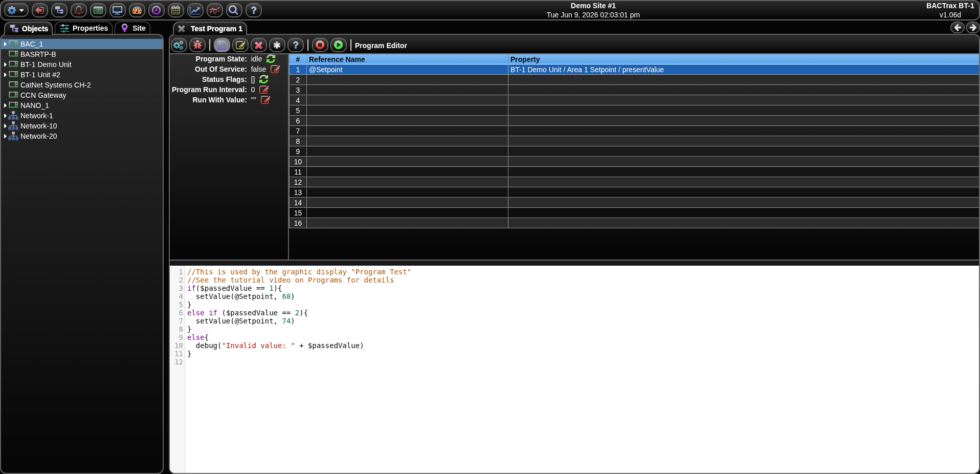
Task: Open the red multi-line trends icon
Action: 215,10
